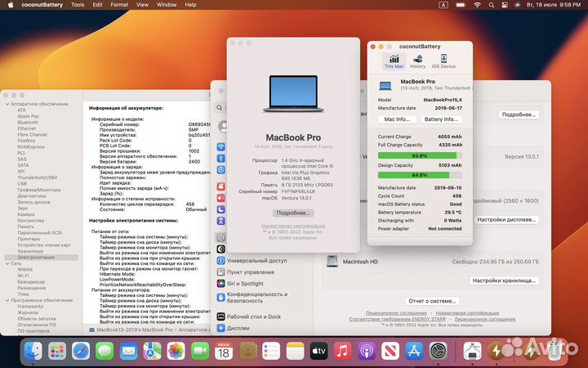
Task: Open the Format menu
Action: tap(119, 5)
